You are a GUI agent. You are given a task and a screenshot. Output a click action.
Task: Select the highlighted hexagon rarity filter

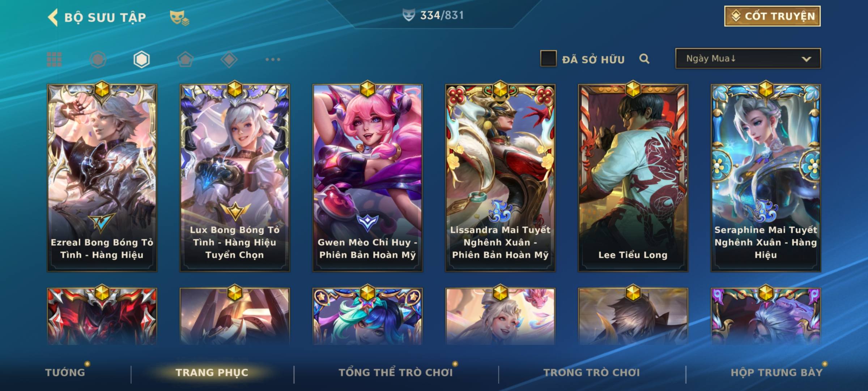pyautogui.click(x=141, y=59)
